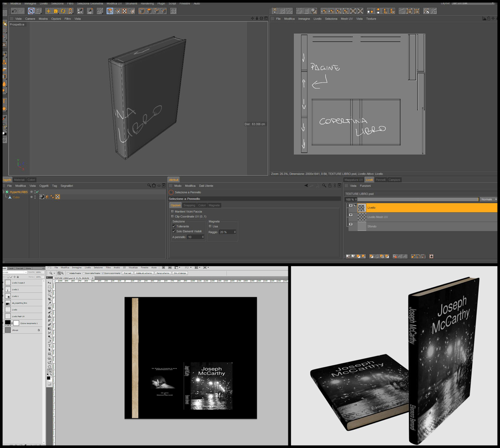
Task: Enable Mantieni Vicini Faccia checkbox
Action: [172, 212]
